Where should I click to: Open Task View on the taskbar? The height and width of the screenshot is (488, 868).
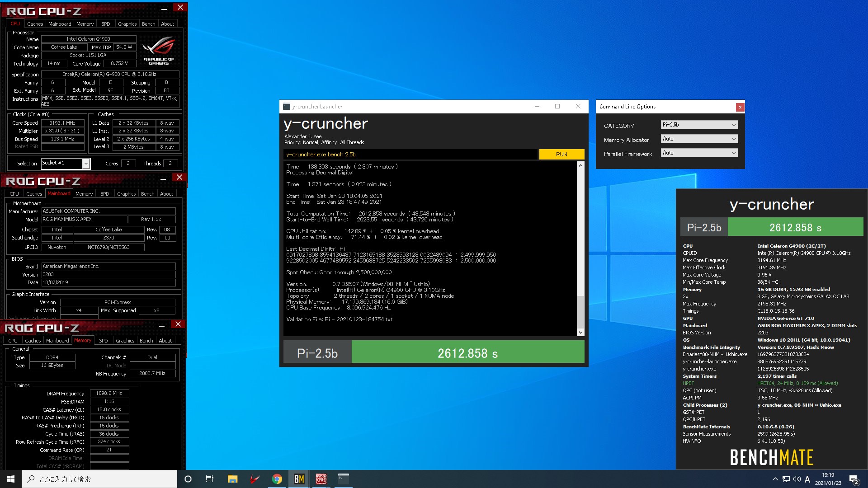[210, 479]
